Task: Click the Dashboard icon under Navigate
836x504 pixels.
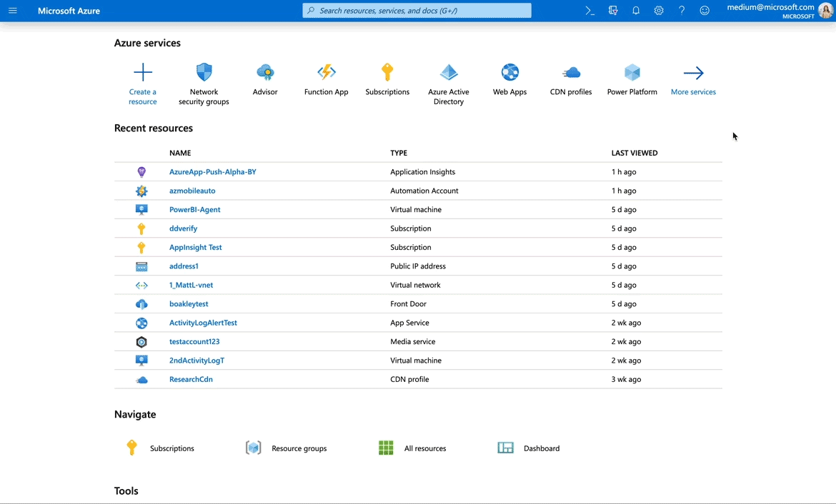Action: 505,448
